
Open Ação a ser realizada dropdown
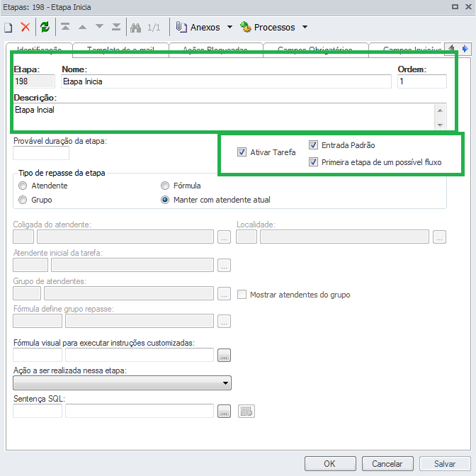point(123,382)
